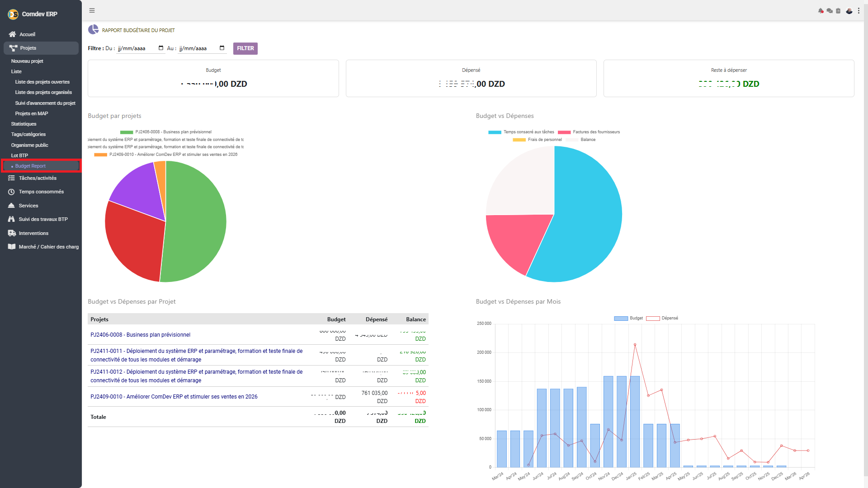Open PJ2406-0008 Business plan prévisionnel project
The width and height of the screenshot is (868, 488).
[x=140, y=335]
